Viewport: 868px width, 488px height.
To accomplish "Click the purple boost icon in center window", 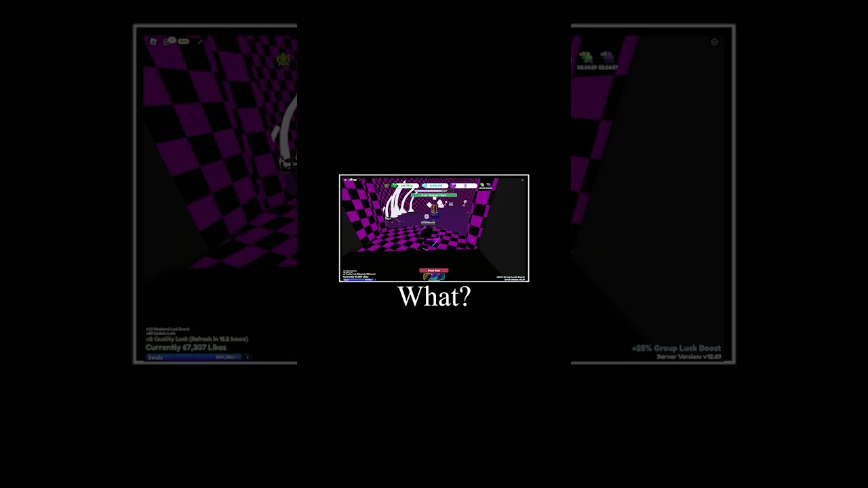I will point(489,185).
